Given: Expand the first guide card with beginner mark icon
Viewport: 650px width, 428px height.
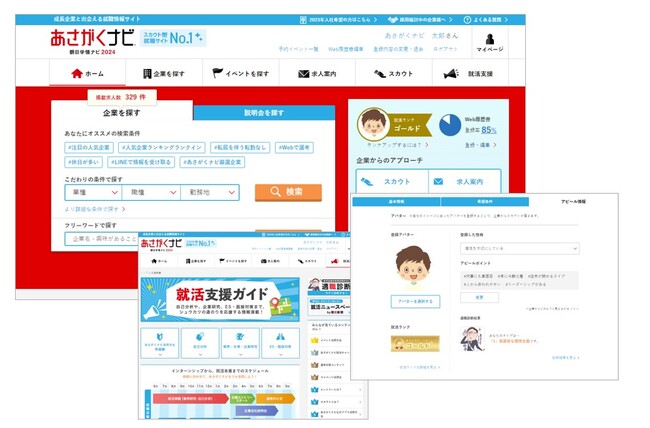Looking at the screenshot, I should pos(160,343).
